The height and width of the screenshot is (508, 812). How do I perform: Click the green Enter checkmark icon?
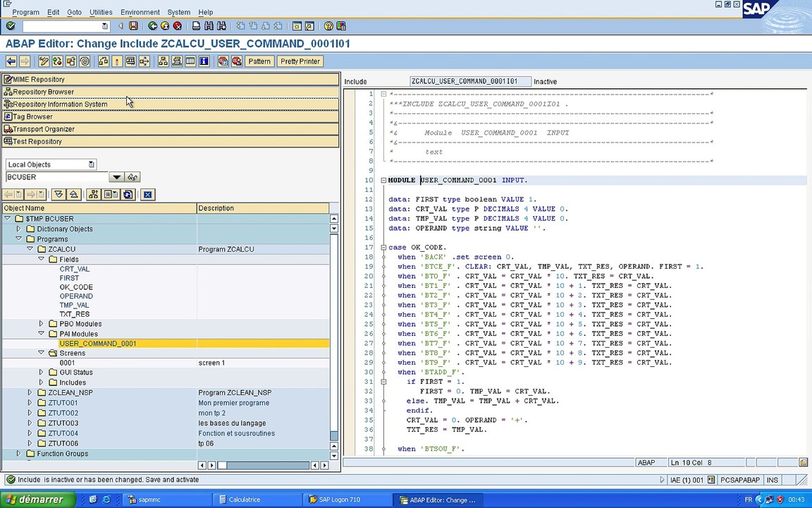coord(11,26)
